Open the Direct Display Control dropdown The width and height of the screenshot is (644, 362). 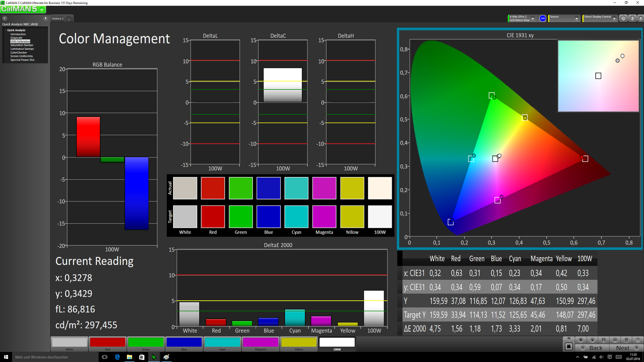pyautogui.click(x=614, y=19)
